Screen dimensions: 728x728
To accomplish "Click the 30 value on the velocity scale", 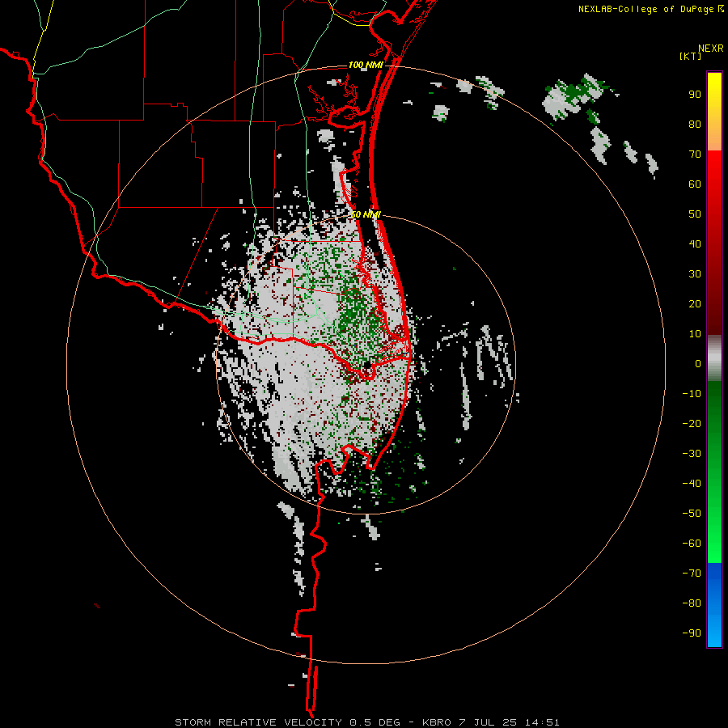I will tap(695, 274).
